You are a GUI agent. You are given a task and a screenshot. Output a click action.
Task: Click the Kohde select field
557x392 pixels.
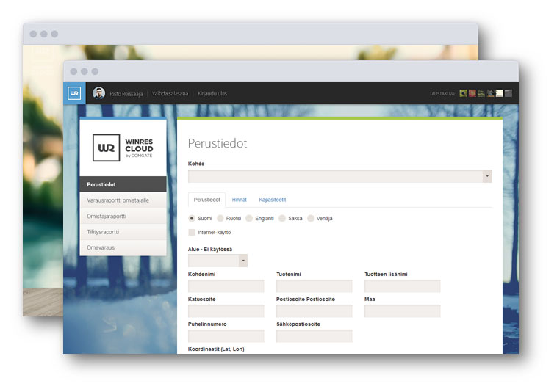tap(340, 176)
